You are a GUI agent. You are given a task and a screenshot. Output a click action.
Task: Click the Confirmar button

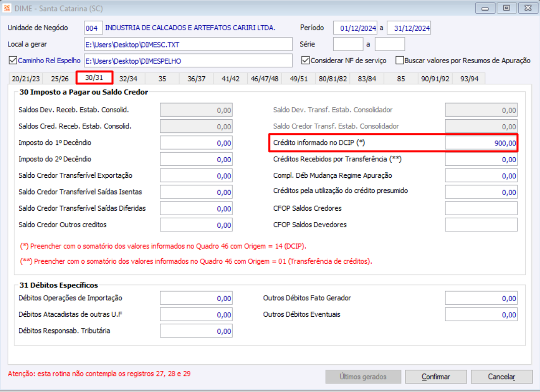[x=436, y=377]
